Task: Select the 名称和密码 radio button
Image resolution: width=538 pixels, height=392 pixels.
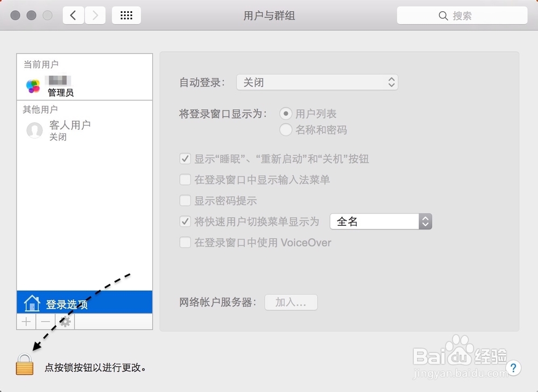Action: pyautogui.click(x=286, y=130)
